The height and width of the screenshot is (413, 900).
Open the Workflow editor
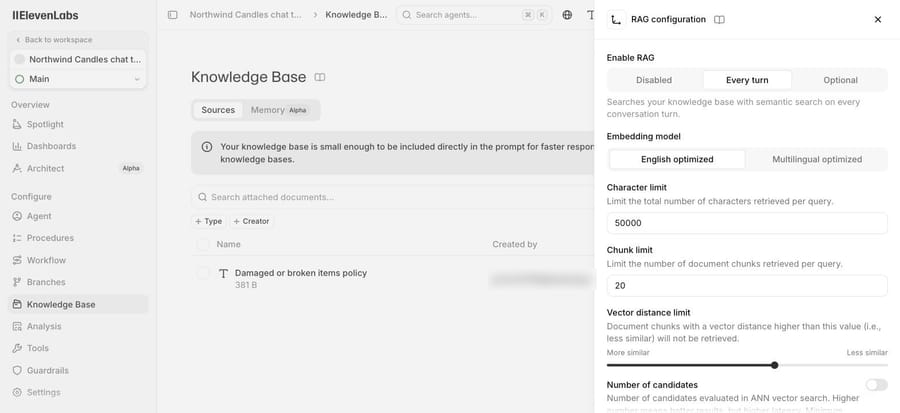tap(78, 260)
